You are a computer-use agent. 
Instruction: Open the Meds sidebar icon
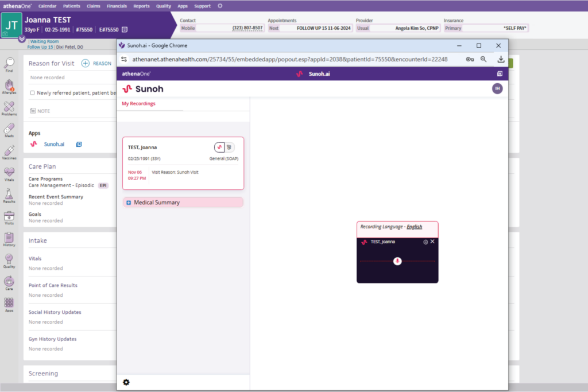[x=9, y=130]
